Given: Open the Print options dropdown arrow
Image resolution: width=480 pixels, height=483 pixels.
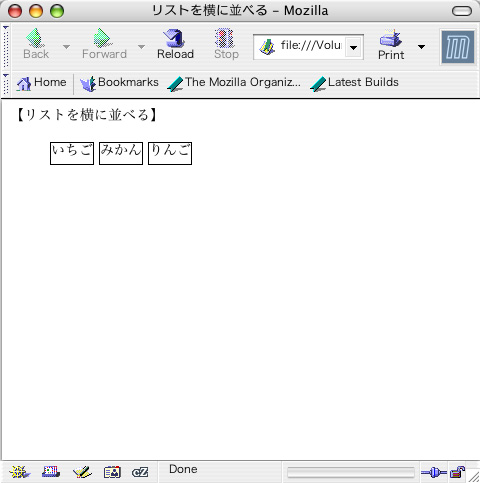Looking at the screenshot, I should [421, 47].
